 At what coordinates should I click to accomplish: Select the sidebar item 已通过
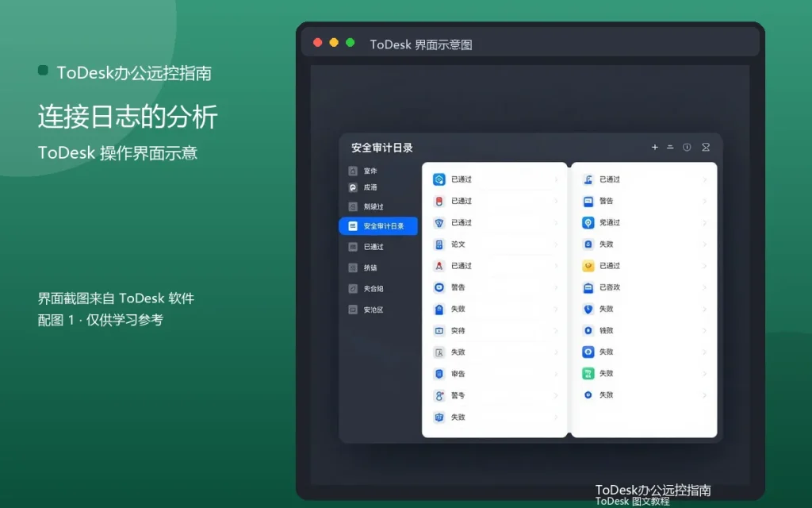tap(373, 247)
